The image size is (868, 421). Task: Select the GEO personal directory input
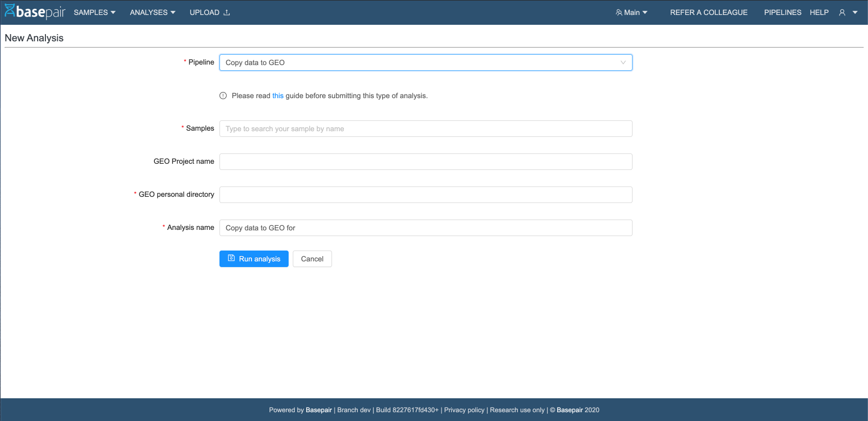[x=425, y=195]
